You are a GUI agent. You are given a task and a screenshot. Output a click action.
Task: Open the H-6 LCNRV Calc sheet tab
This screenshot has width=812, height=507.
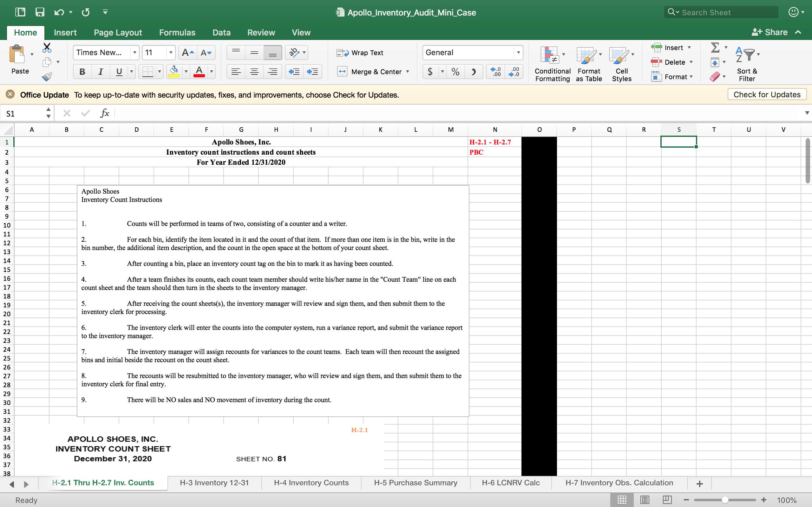[x=510, y=483]
